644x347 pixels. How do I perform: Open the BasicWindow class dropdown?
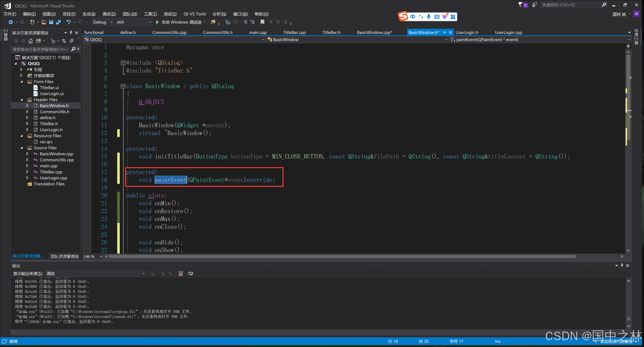point(357,39)
